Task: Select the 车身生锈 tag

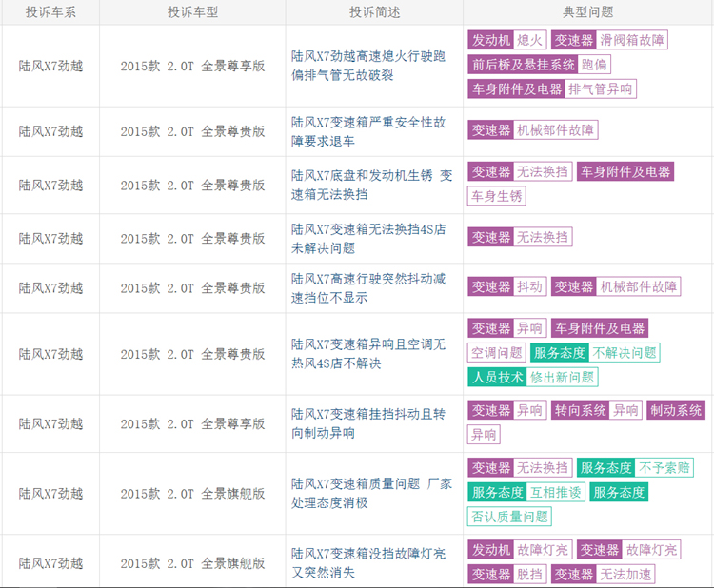Action: coord(497,196)
